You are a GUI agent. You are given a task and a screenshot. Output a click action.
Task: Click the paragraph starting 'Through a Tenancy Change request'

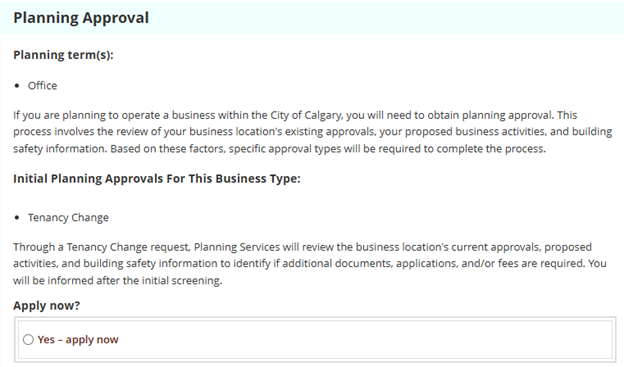coord(310,264)
